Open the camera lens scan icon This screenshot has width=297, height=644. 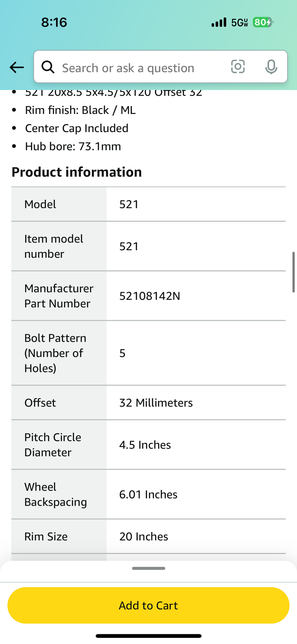(x=238, y=67)
